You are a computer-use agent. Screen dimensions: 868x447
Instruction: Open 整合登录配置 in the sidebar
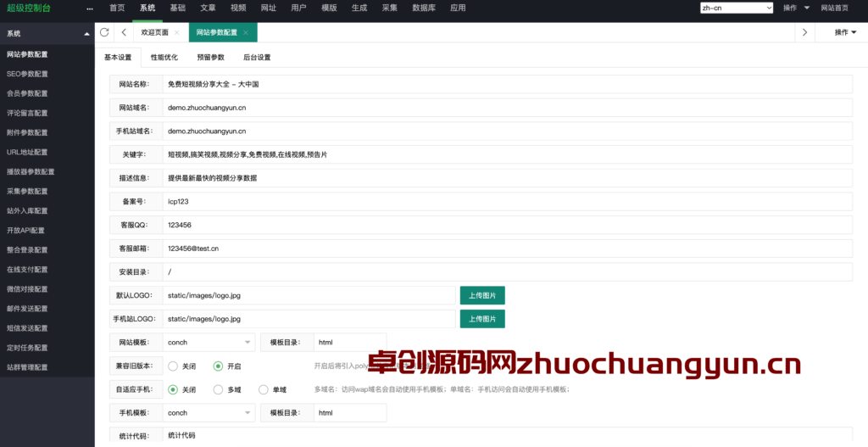[28, 250]
